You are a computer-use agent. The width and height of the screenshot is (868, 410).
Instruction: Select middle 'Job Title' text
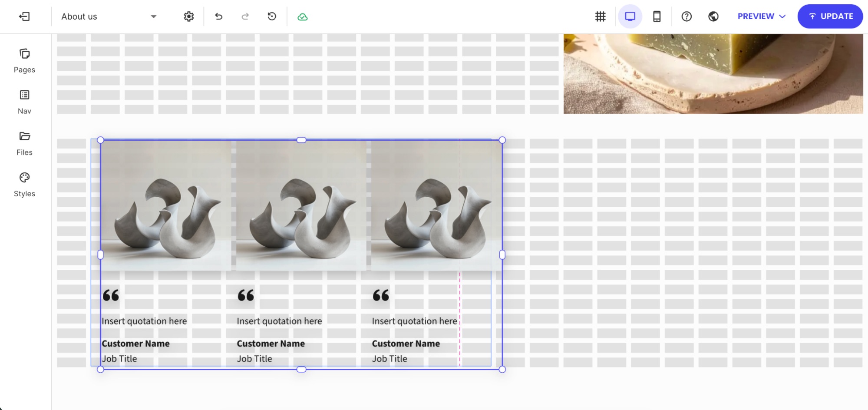coord(254,359)
